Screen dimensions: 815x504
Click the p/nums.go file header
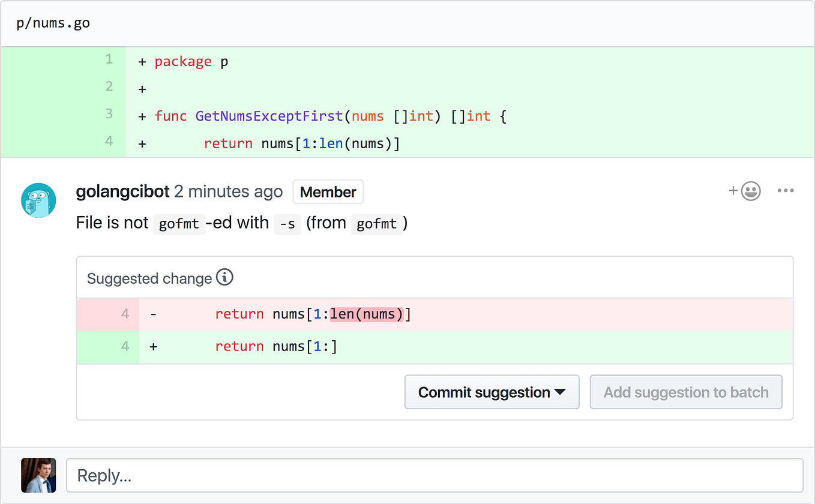tap(53, 23)
